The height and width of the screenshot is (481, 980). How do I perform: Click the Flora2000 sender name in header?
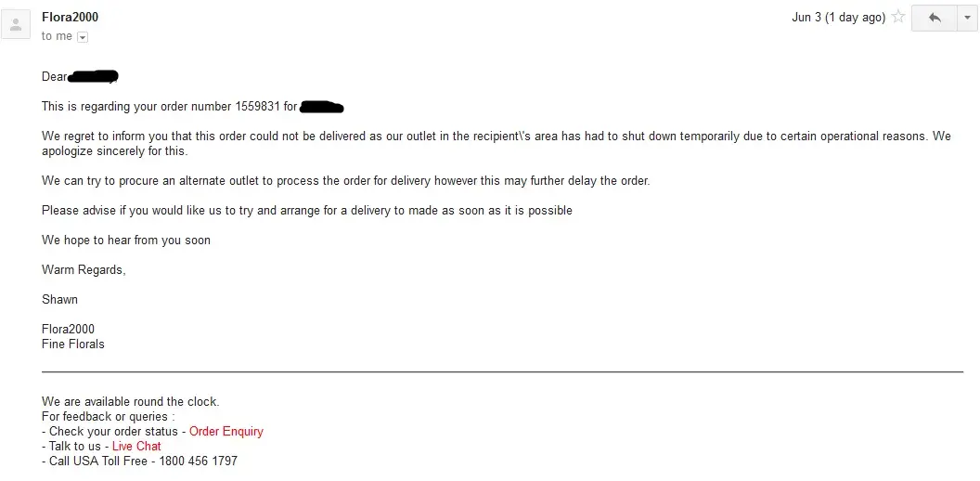point(70,18)
